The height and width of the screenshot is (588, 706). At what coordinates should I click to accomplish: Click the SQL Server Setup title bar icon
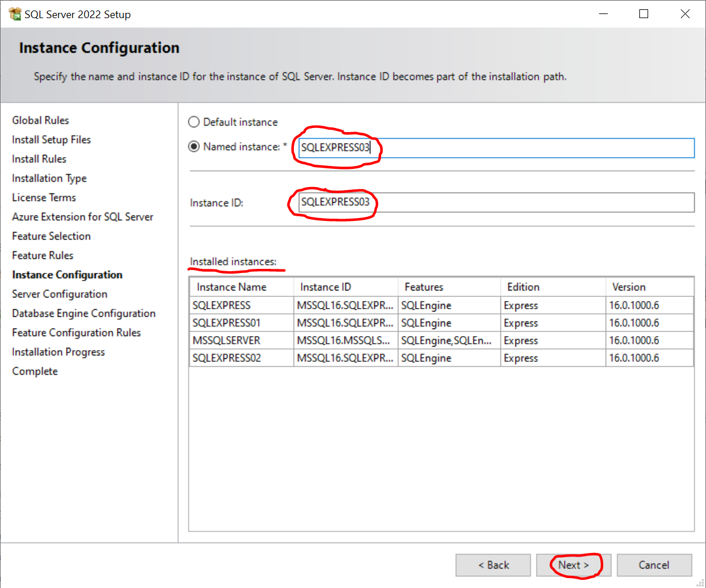pyautogui.click(x=15, y=14)
